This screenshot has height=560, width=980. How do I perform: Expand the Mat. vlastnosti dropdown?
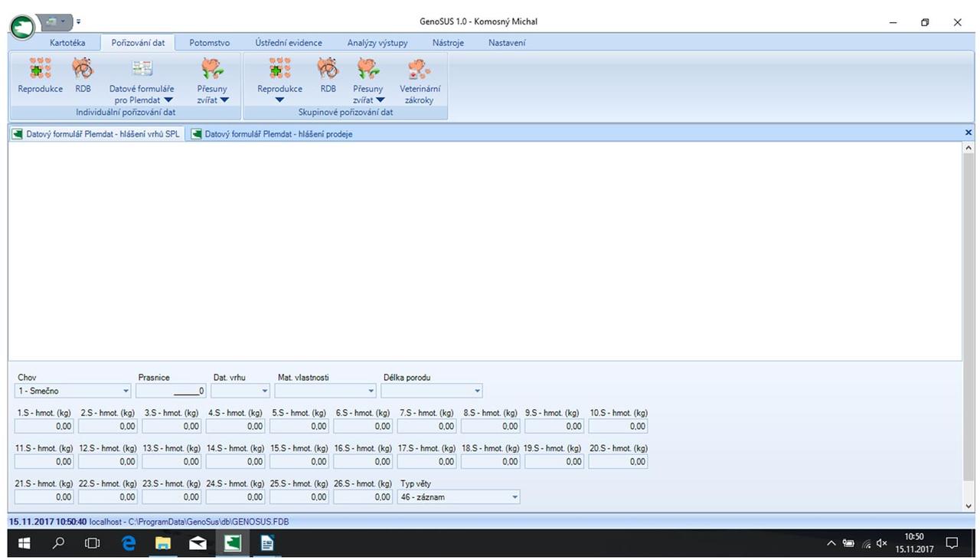pos(371,391)
